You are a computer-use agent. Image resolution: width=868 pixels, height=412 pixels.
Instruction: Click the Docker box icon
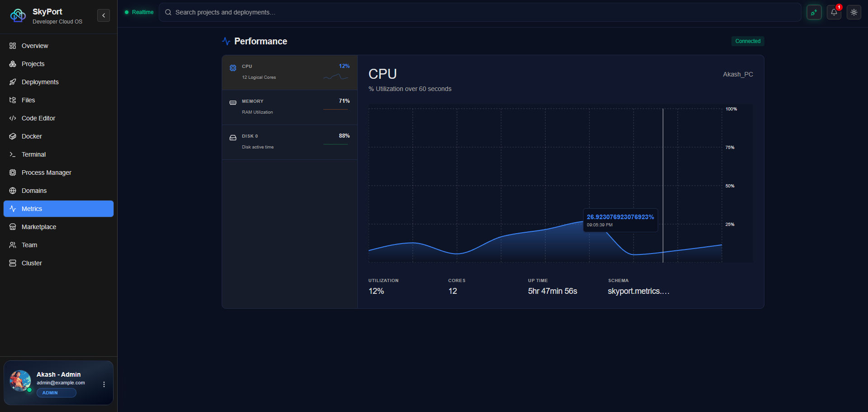[13, 136]
